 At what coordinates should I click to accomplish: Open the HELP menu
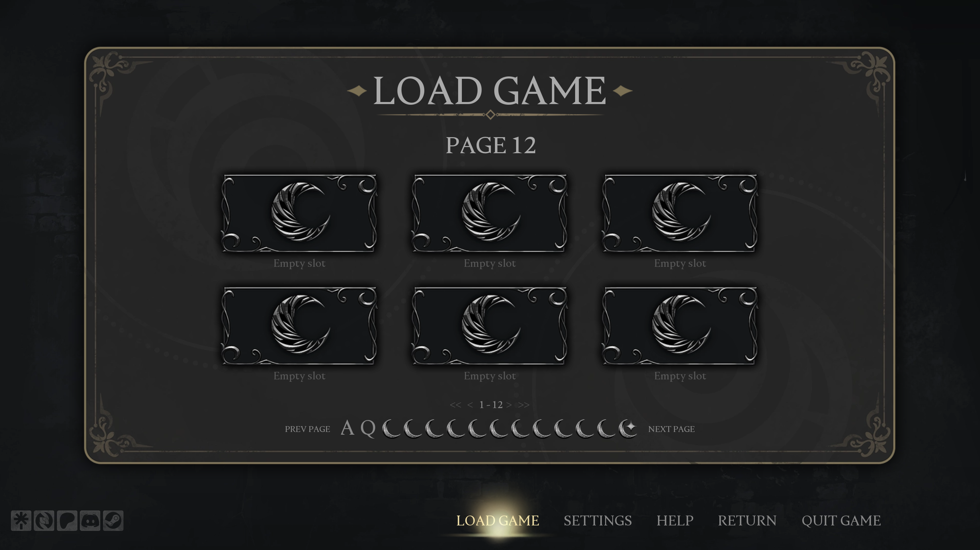pyautogui.click(x=675, y=521)
